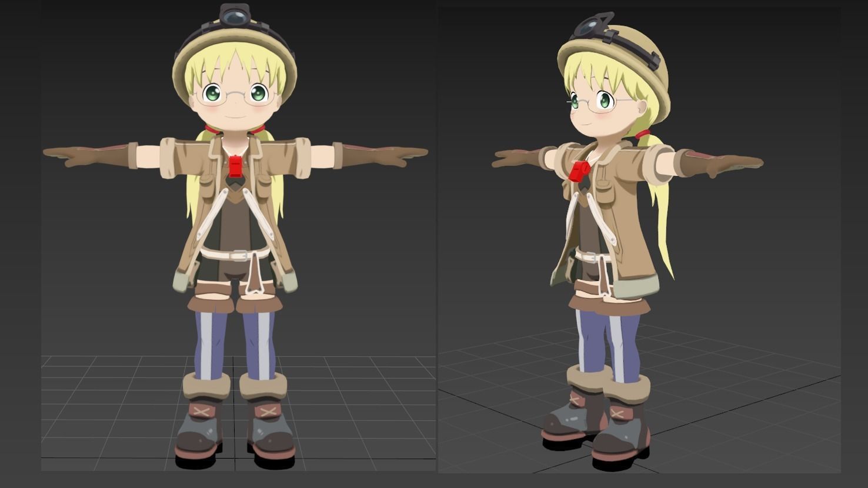Click the red whistle on angled-view character
This screenshot has width=868, height=488.
click(579, 171)
